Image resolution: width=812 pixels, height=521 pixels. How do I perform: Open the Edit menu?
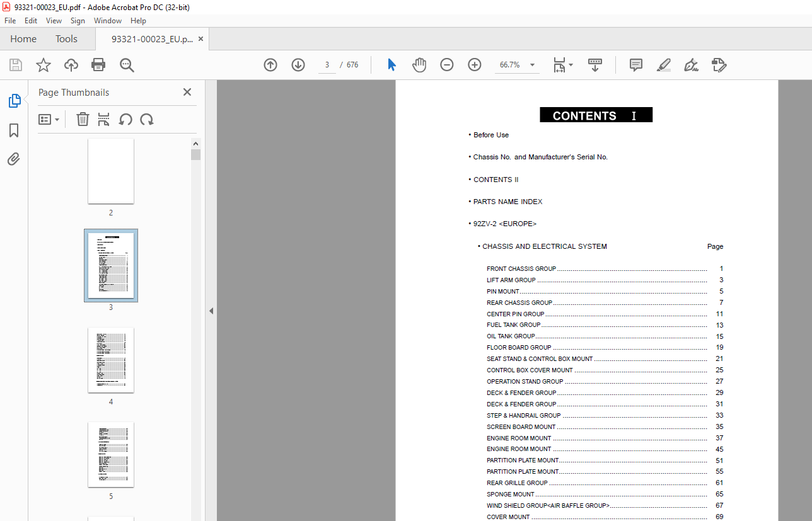pyautogui.click(x=31, y=20)
